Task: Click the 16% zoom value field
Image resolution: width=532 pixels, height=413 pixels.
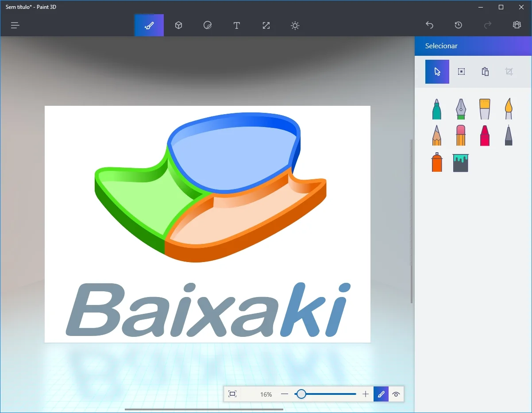Action: [266, 394]
